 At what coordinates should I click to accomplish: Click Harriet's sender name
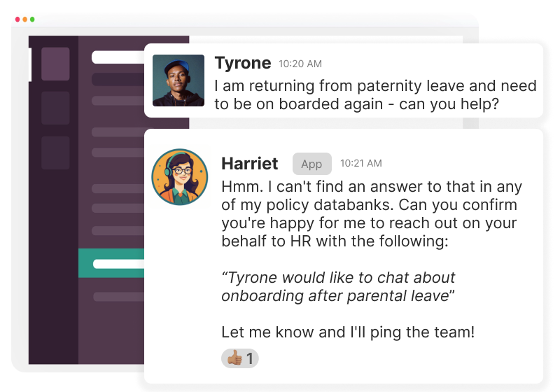pos(249,164)
